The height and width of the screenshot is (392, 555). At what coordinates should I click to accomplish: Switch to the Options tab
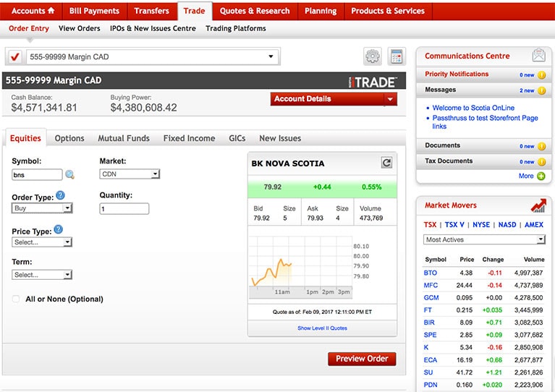click(x=69, y=138)
